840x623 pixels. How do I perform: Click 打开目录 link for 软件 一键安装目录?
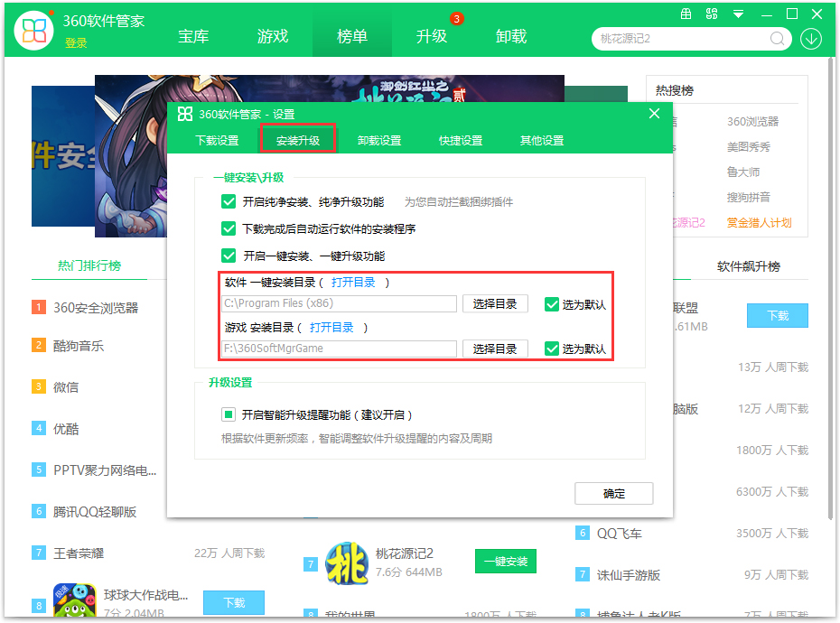[353, 283]
